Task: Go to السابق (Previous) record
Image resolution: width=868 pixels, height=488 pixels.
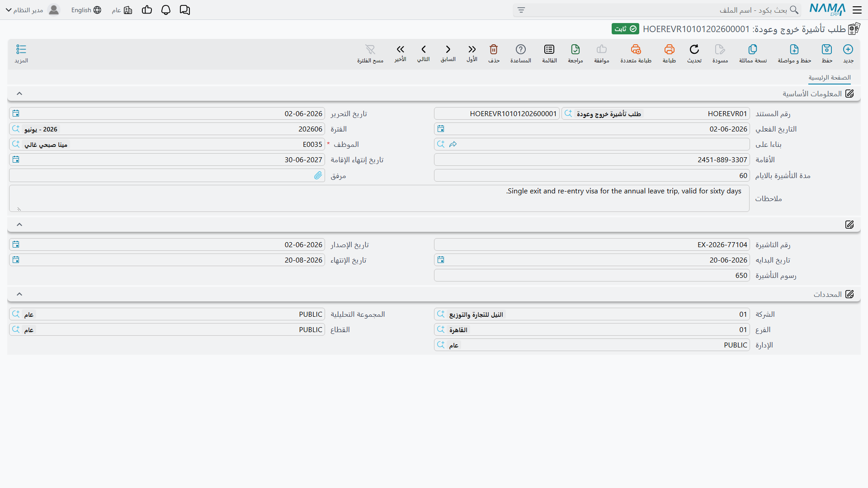Action: click(448, 53)
